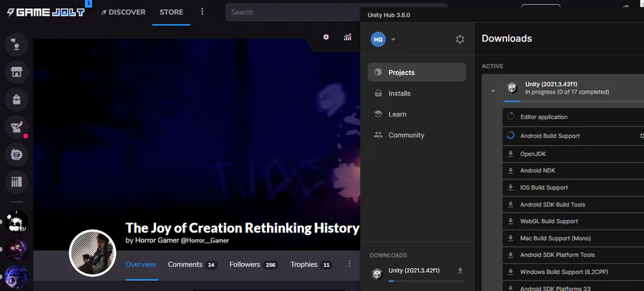Click the sidebar Unity download progress bar
Image resolution: width=644 pixels, height=291 pixels.
pos(426,281)
